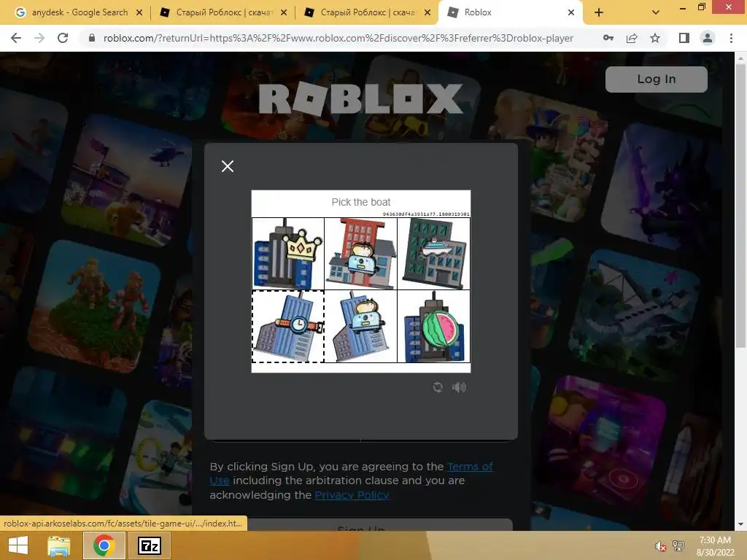
Task: Open File Explorer from taskbar
Action: click(59, 545)
